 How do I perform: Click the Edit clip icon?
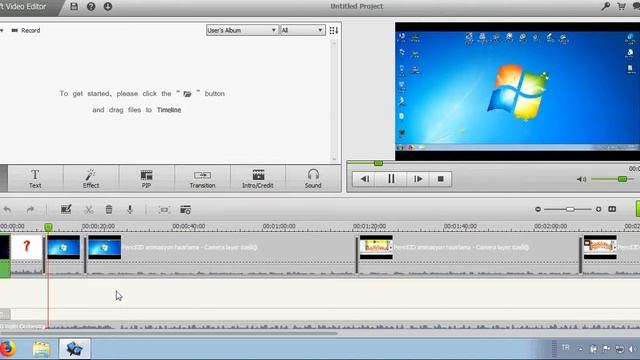coord(66,209)
